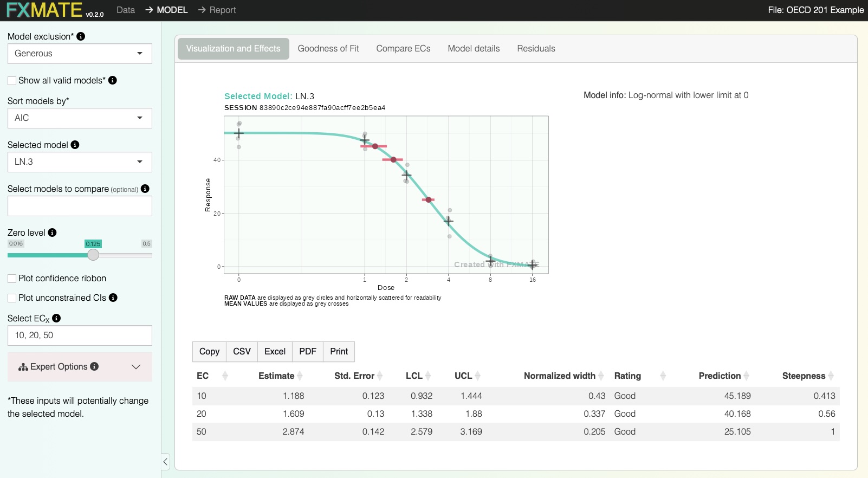Expand the Expert Options section
This screenshot has width=868, height=478.
(80, 367)
